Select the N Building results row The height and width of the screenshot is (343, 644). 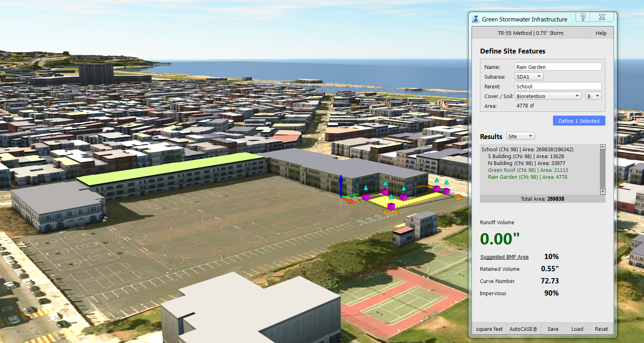point(527,163)
